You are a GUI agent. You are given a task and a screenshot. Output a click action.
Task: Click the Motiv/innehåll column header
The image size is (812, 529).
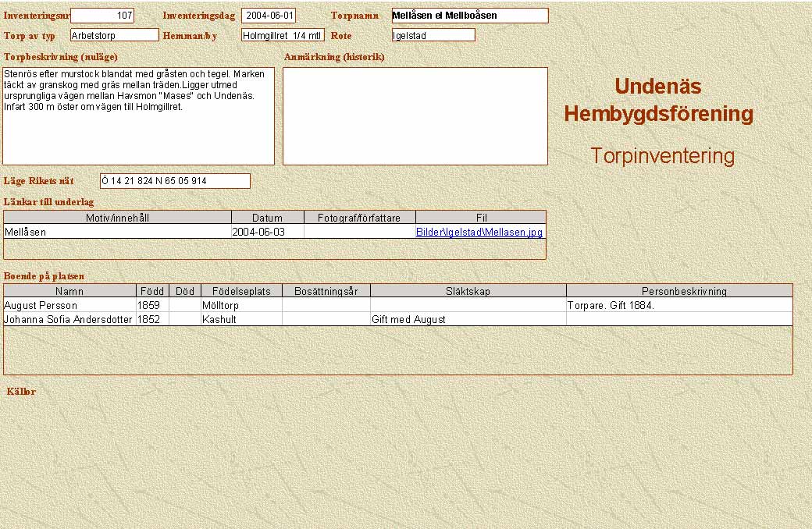pyautogui.click(x=117, y=218)
